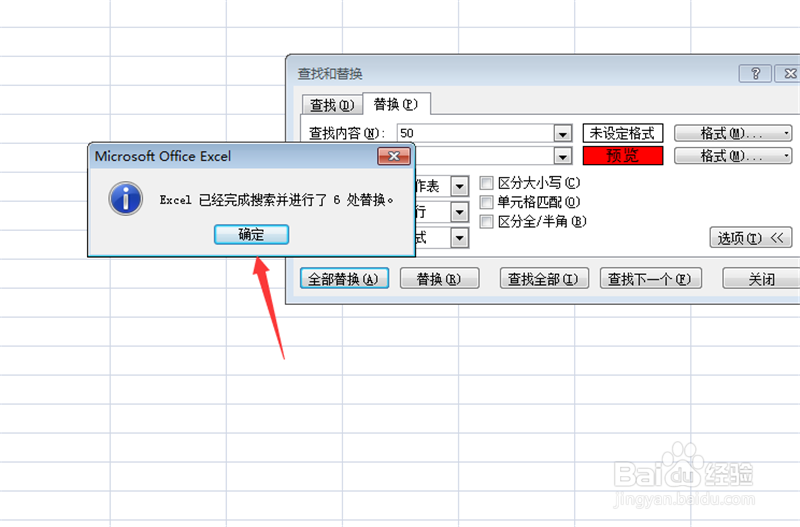
Task: Click the blue information icon in message box
Action: pyautogui.click(x=126, y=198)
